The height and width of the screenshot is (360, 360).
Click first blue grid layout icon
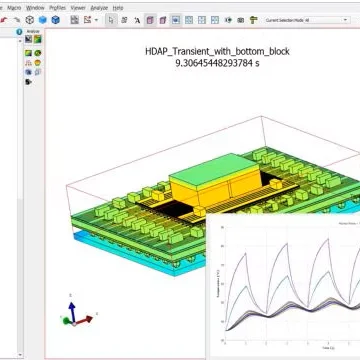click(189, 20)
